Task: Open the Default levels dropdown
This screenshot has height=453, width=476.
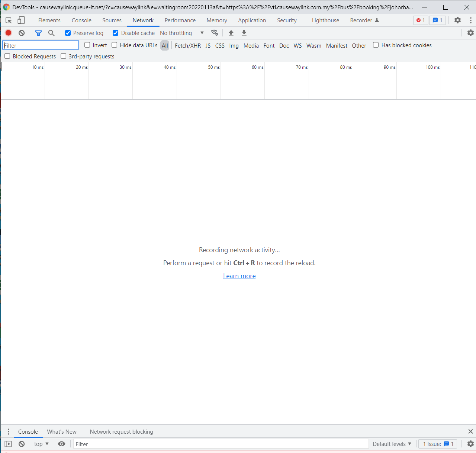Action: pyautogui.click(x=392, y=444)
